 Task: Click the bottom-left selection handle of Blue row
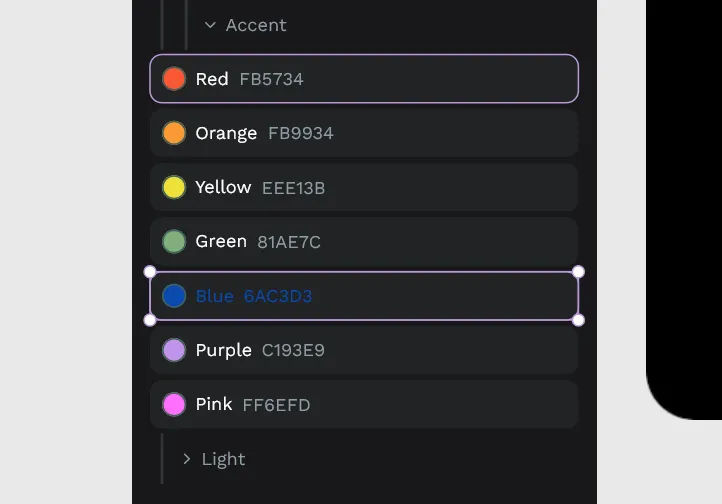[150, 320]
